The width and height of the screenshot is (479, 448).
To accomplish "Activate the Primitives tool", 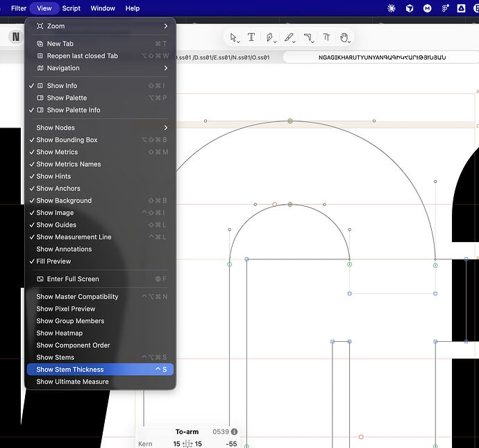I will point(308,37).
